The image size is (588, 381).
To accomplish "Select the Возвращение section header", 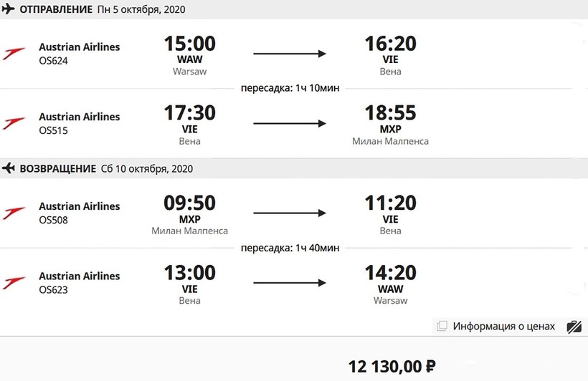I will 57,169.
